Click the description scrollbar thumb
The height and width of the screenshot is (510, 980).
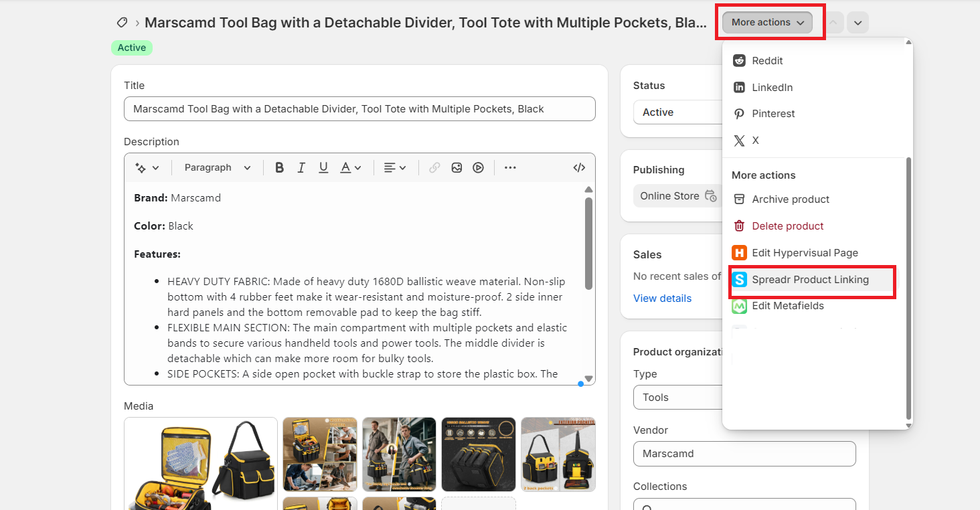point(588,243)
